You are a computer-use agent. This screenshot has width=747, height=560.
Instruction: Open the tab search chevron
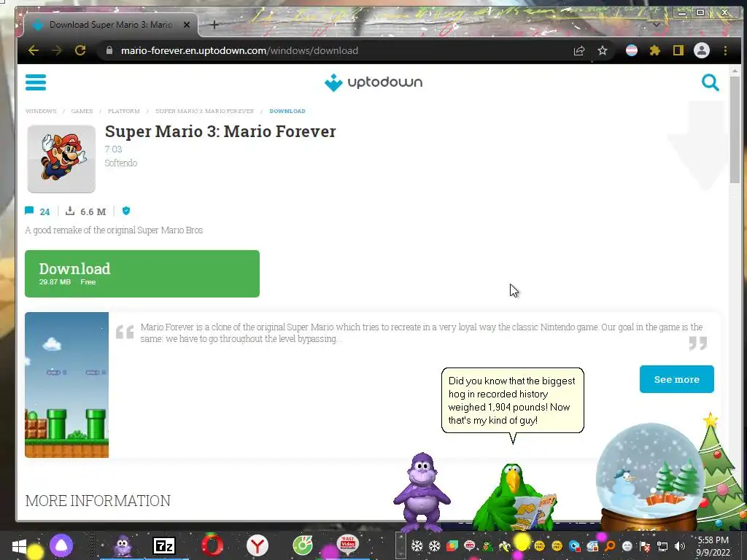click(657, 24)
